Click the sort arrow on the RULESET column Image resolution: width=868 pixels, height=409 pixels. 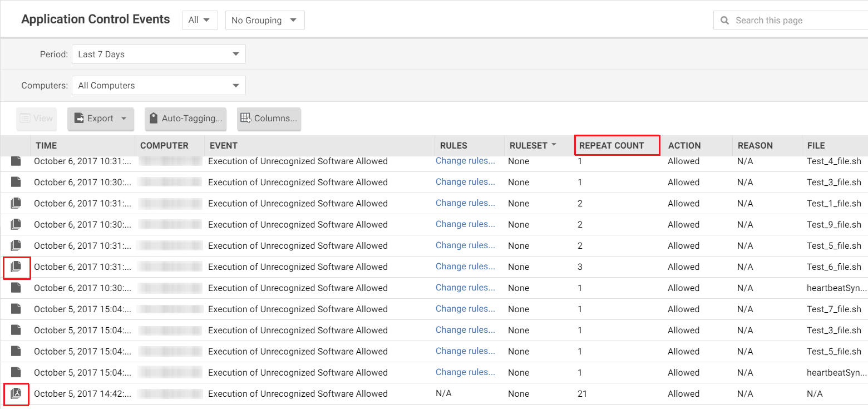click(554, 146)
